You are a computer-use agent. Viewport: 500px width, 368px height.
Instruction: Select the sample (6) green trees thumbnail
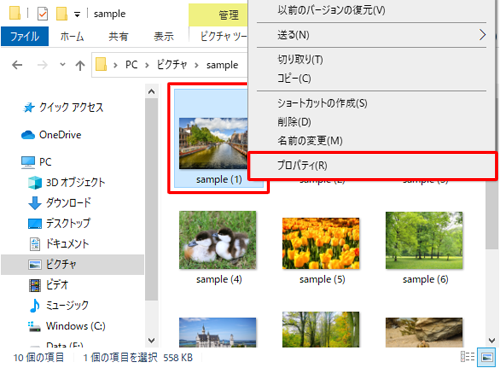point(424,240)
